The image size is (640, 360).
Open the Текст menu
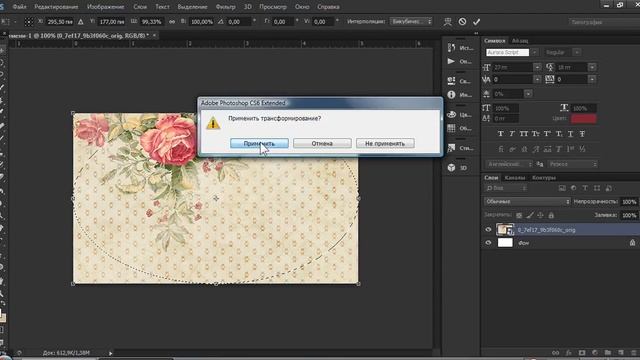(162, 7)
